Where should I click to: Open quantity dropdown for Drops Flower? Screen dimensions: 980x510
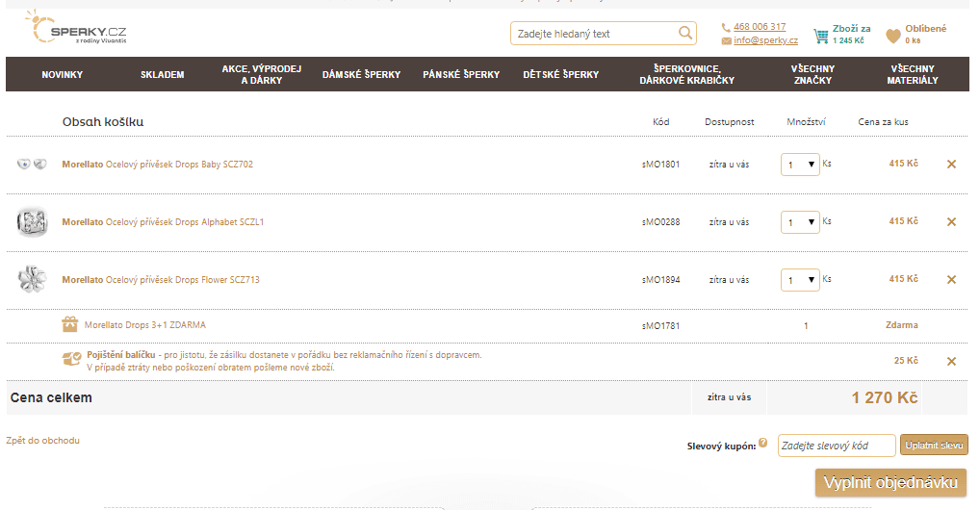pos(800,280)
